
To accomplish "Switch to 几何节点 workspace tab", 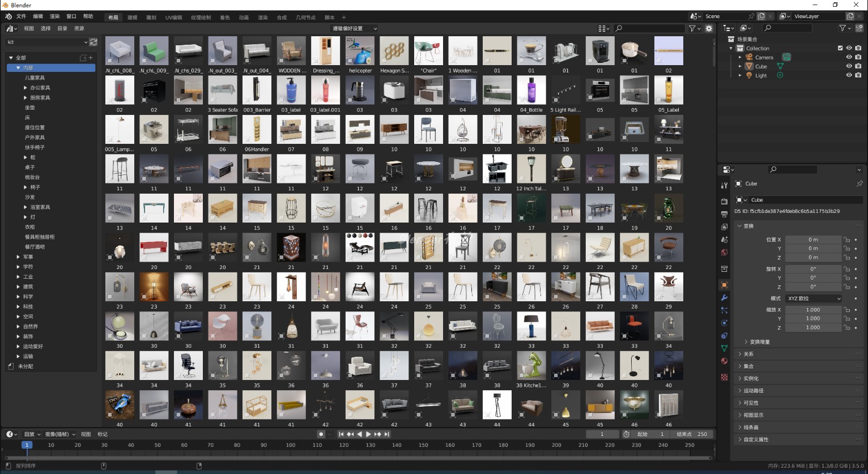I will (x=305, y=18).
